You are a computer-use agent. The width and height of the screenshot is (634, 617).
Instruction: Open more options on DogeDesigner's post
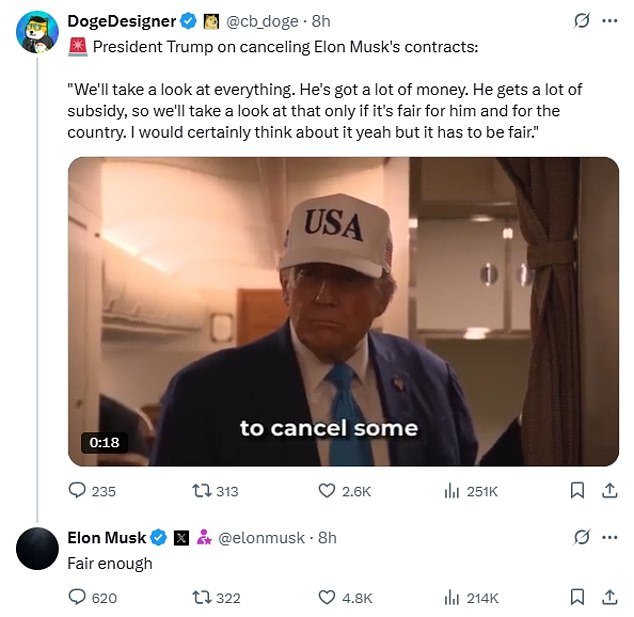pos(610,21)
